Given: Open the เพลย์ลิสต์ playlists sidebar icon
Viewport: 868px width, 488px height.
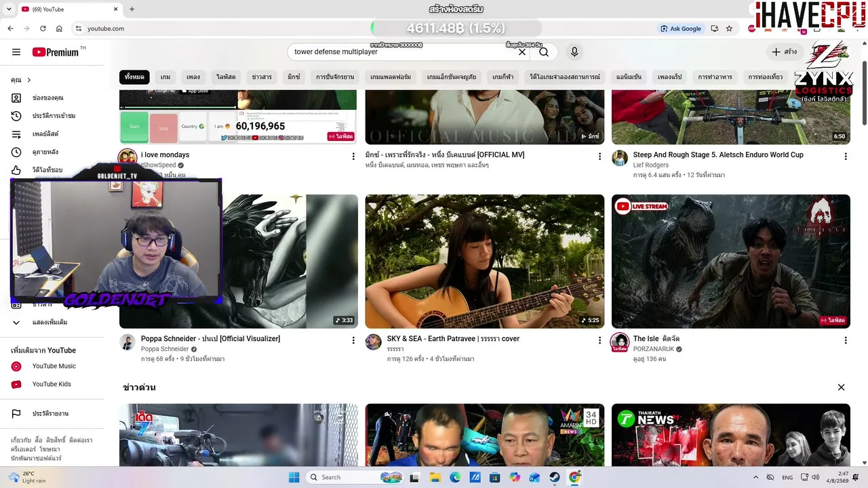Looking at the screenshot, I should 16,134.
